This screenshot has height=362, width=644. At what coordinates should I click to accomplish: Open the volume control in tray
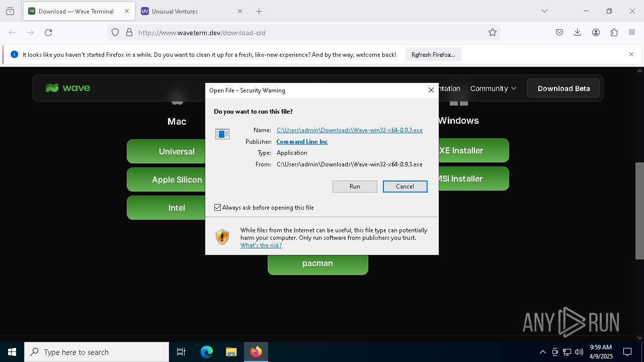pos(579,352)
